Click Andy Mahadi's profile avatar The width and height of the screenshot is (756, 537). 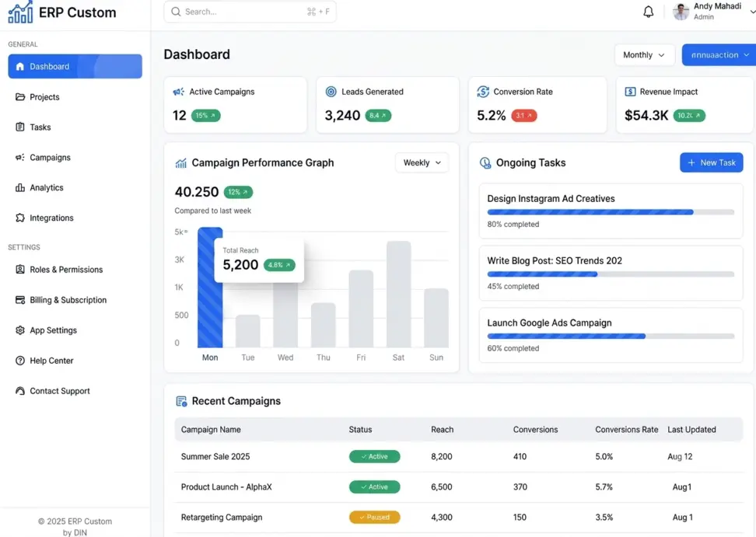(681, 12)
